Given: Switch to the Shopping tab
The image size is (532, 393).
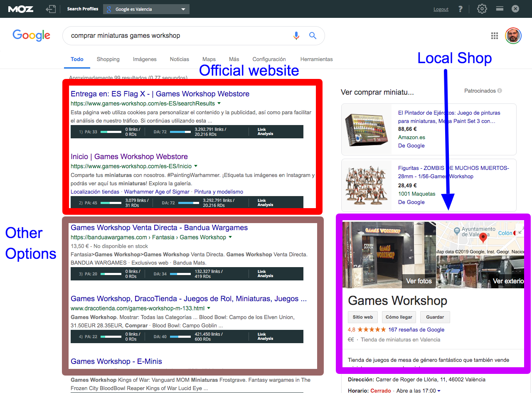Looking at the screenshot, I should tap(108, 59).
